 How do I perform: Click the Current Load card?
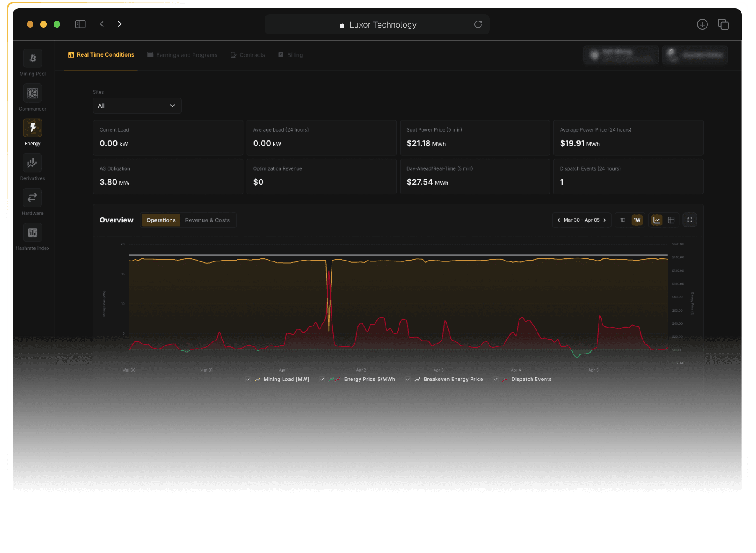pyautogui.click(x=168, y=138)
